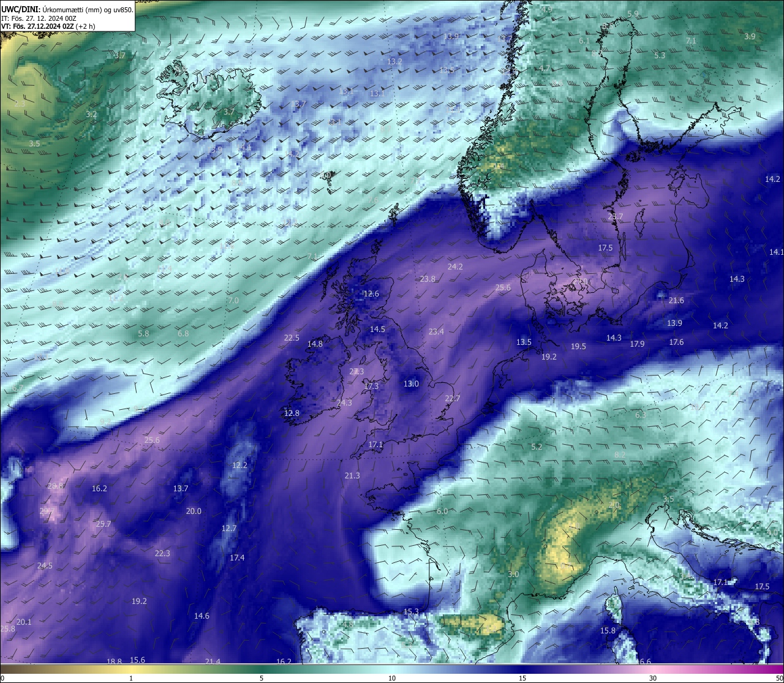This screenshot has width=784, height=683.
Task: Click the 14.1 value on the right edge
Action: pyautogui.click(x=776, y=252)
